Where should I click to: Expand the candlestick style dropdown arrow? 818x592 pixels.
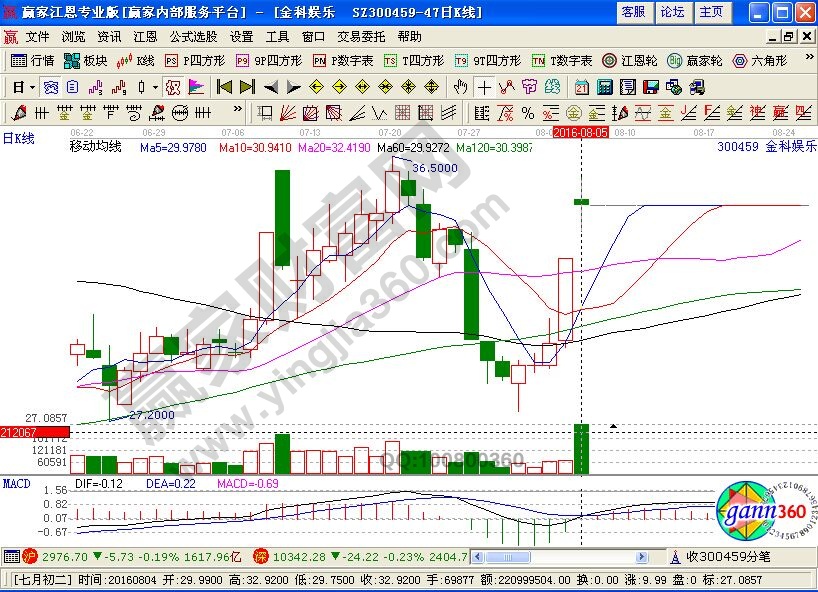pyautogui.click(x=154, y=86)
